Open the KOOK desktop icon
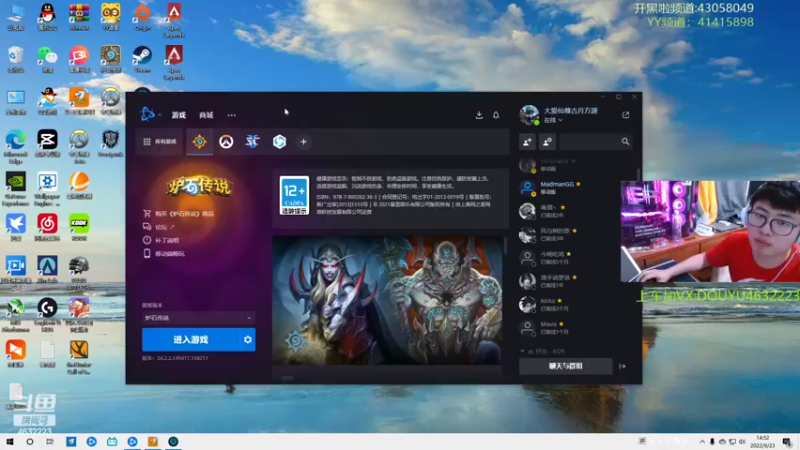 pyautogui.click(x=79, y=227)
